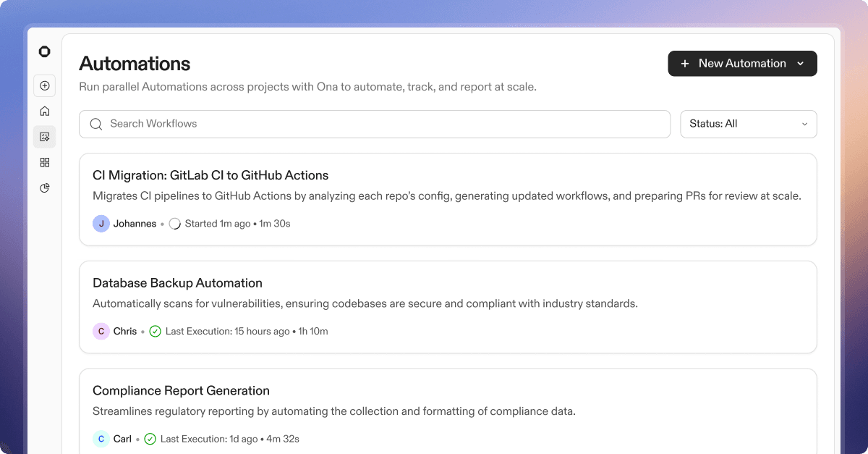Open the pie chart insights icon

pyautogui.click(x=44, y=188)
